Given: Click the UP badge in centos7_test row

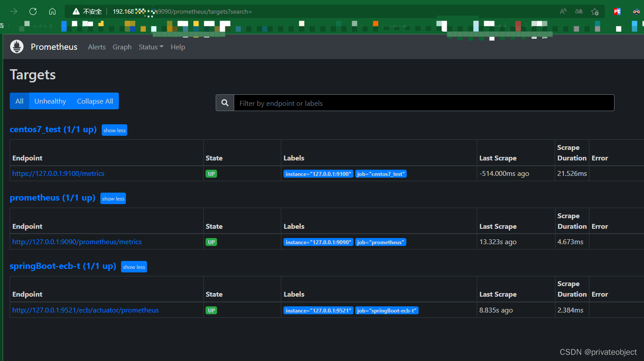Looking at the screenshot, I should 211,174.
